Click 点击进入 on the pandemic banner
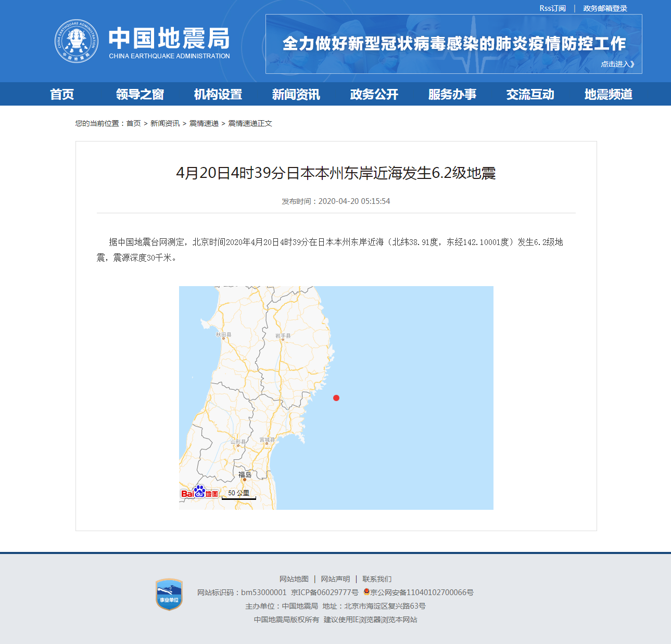The height and width of the screenshot is (644, 671). (617, 63)
